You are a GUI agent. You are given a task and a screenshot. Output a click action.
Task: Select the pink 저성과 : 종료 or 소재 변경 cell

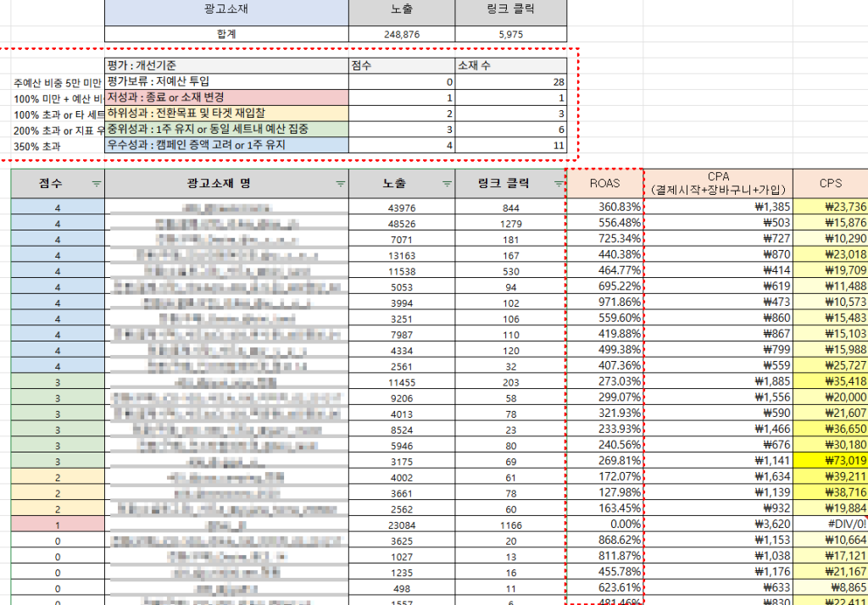point(226,98)
